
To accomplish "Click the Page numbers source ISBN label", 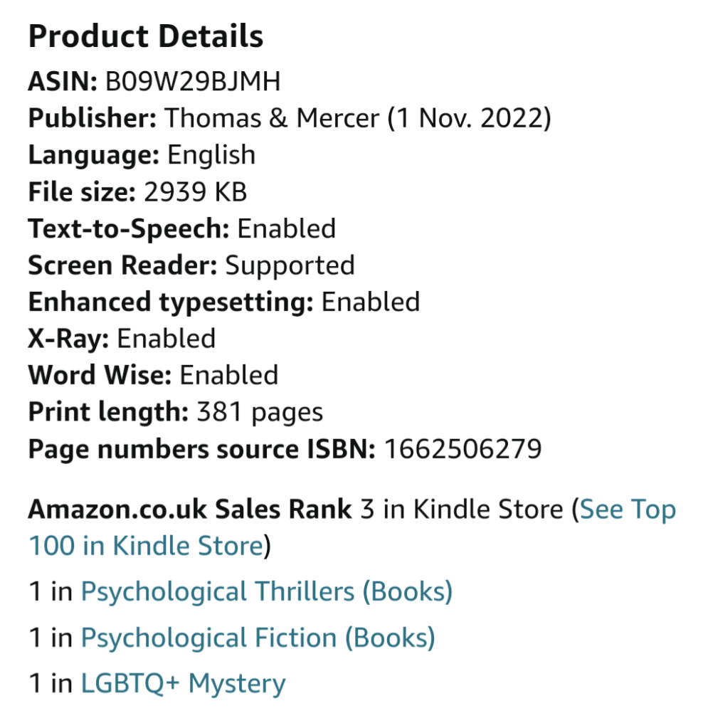I will (201, 449).
